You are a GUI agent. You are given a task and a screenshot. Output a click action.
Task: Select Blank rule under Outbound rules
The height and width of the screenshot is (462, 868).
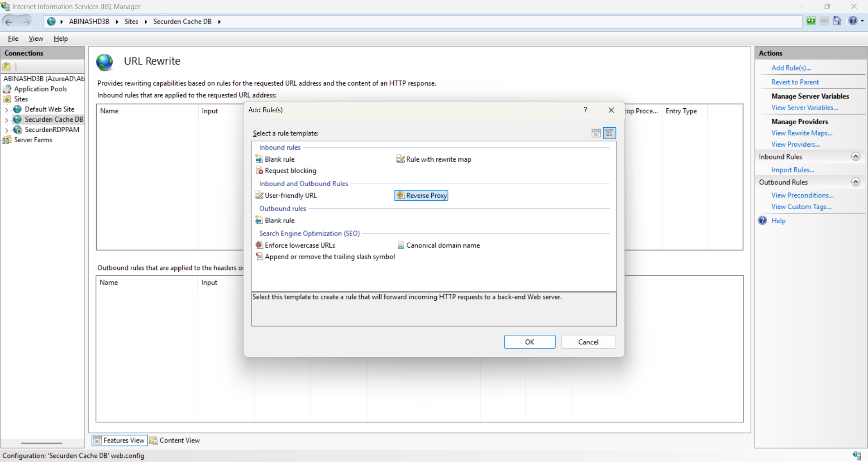click(275, 220)
